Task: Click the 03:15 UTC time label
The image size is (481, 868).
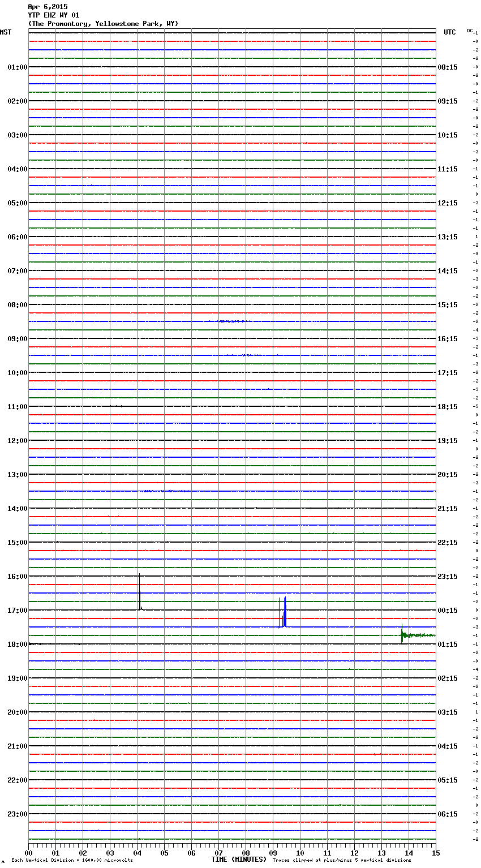Action: pos(448,712)
